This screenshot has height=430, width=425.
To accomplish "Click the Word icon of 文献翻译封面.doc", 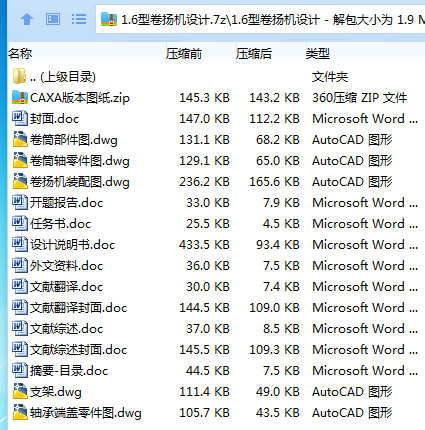I will pyautogui.click(x=20, y=307).
